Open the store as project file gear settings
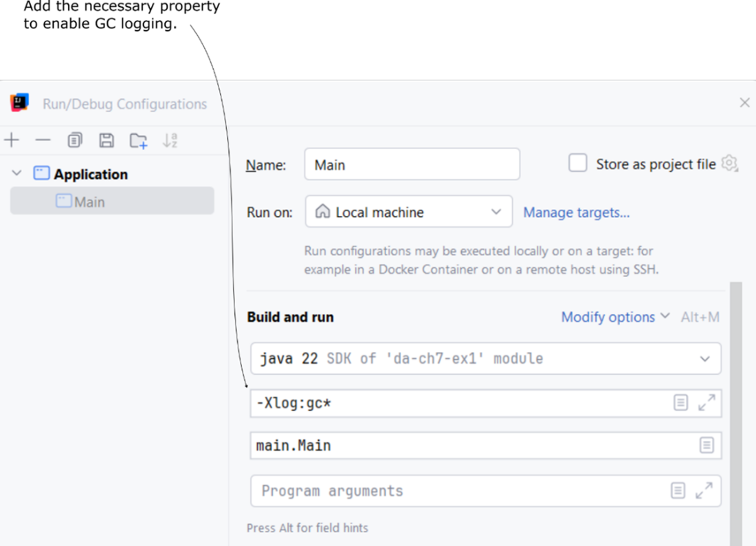Image resolution: width=756 pixels, height=546 pixels. click(729, 164)
